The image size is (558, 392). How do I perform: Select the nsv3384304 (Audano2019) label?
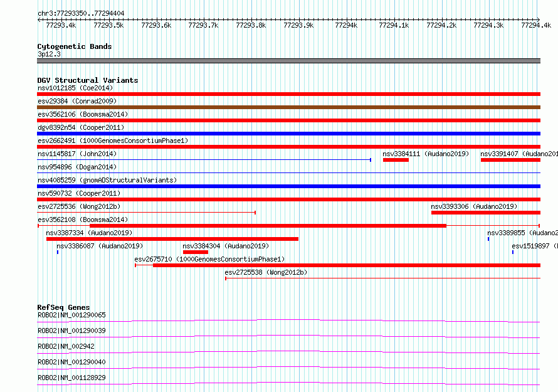[226, 246]
